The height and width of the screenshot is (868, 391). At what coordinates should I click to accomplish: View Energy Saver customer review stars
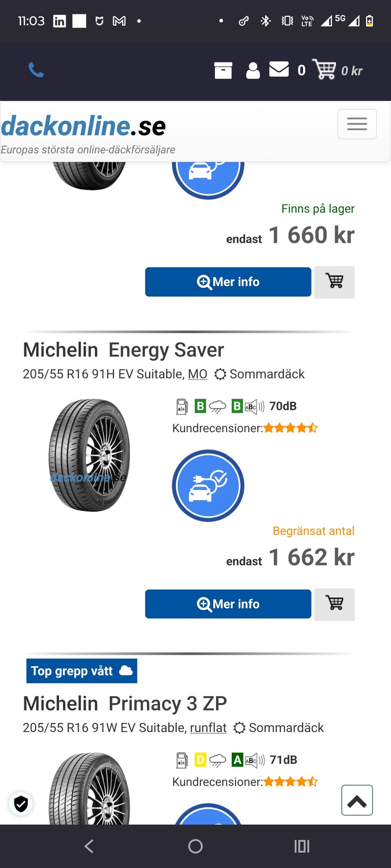click(x=290, y=428)
